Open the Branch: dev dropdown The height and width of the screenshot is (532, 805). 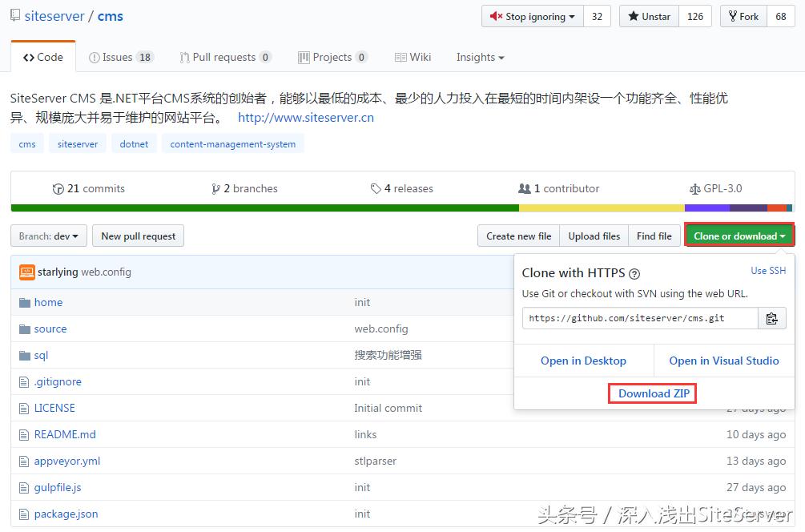click(x=48, y=236)
